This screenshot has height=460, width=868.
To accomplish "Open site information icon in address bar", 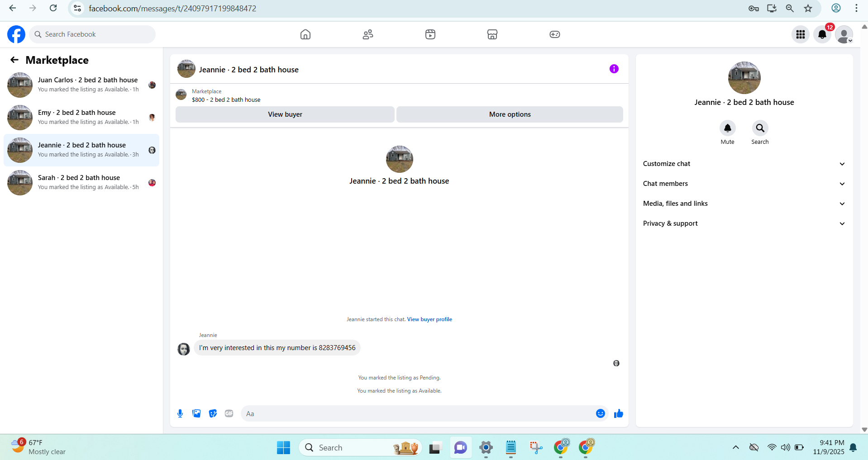I will (78, 8).
